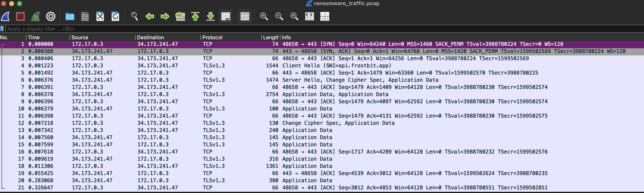Select packet 19 at time 0.055425
Screen dimensions: 644x193
click(322, 173)
